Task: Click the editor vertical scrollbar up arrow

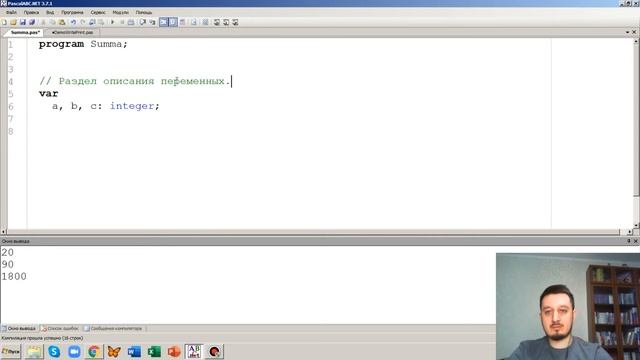Action: [636, 42]
